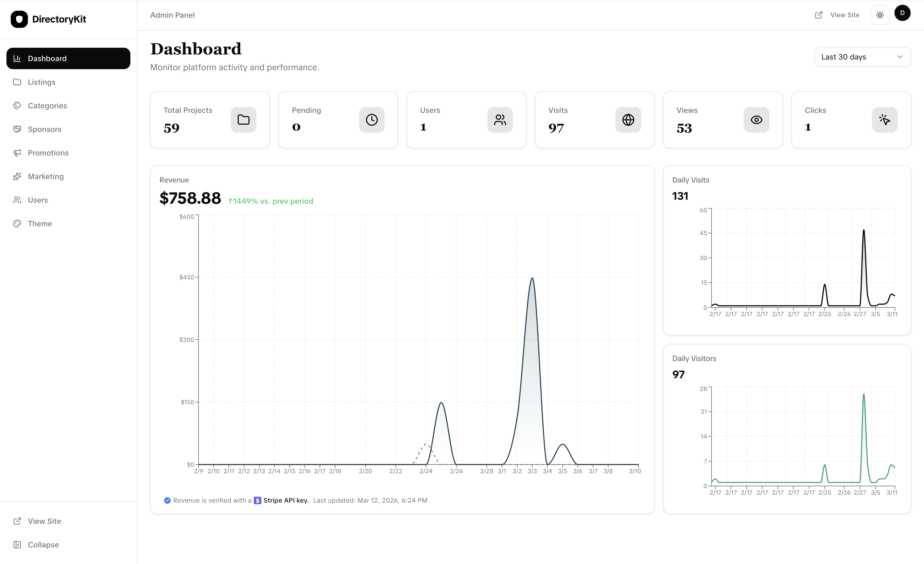
Task: Open the Sponsors sidebar item
Action: (44, 129)
